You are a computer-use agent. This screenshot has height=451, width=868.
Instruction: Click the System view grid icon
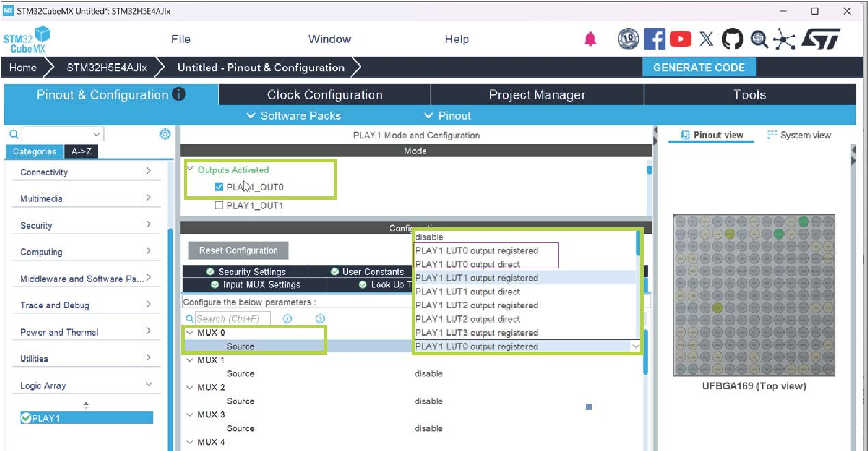point(772,135)
